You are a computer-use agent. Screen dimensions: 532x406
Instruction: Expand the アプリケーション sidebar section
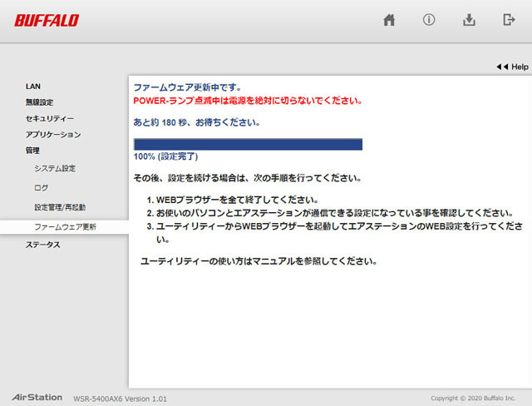click(53, 135)
